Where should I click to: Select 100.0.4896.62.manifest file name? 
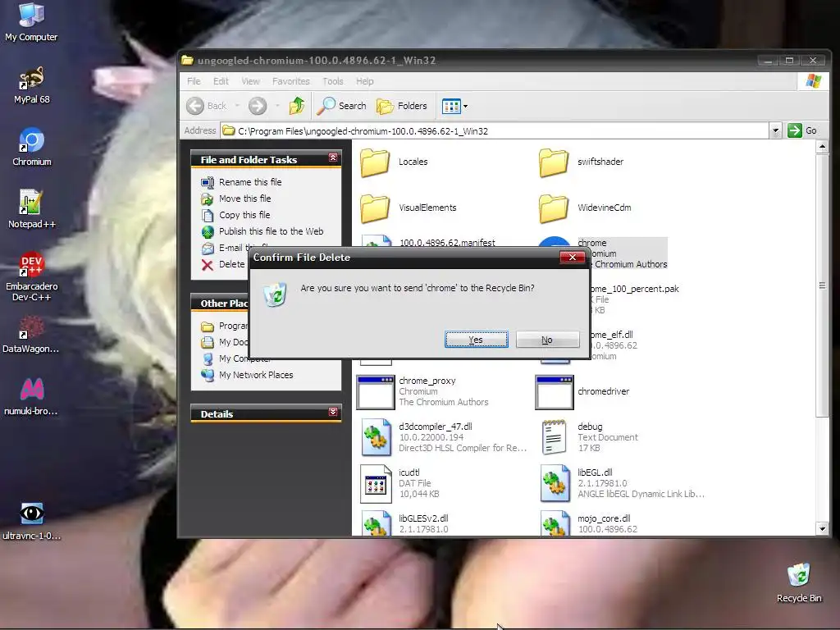[447, 243]
